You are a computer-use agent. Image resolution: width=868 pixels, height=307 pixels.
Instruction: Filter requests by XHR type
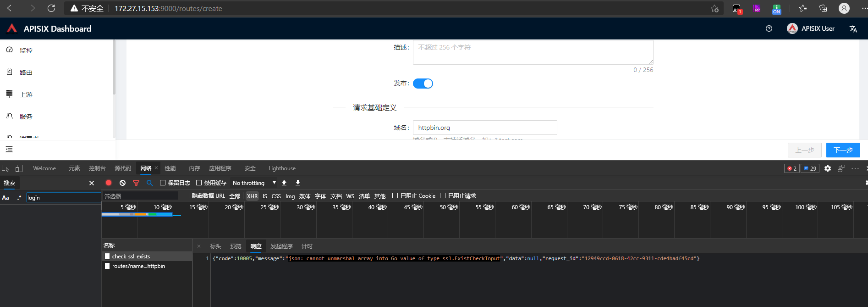252,196
